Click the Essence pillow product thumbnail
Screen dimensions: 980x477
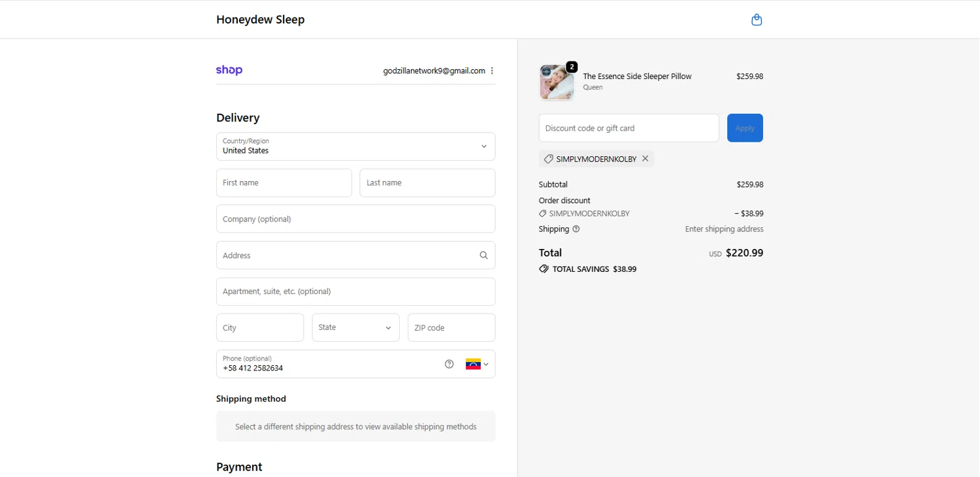(557, 82)
